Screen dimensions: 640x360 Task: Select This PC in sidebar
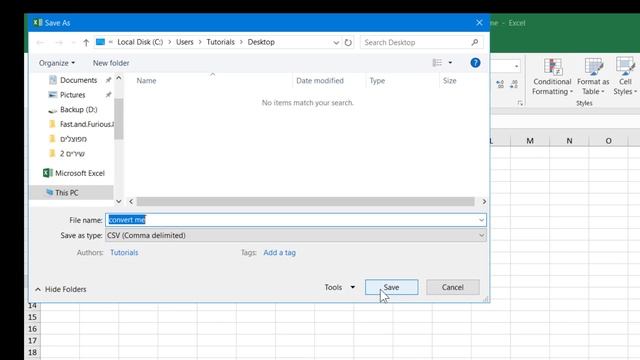coord(67,193)
